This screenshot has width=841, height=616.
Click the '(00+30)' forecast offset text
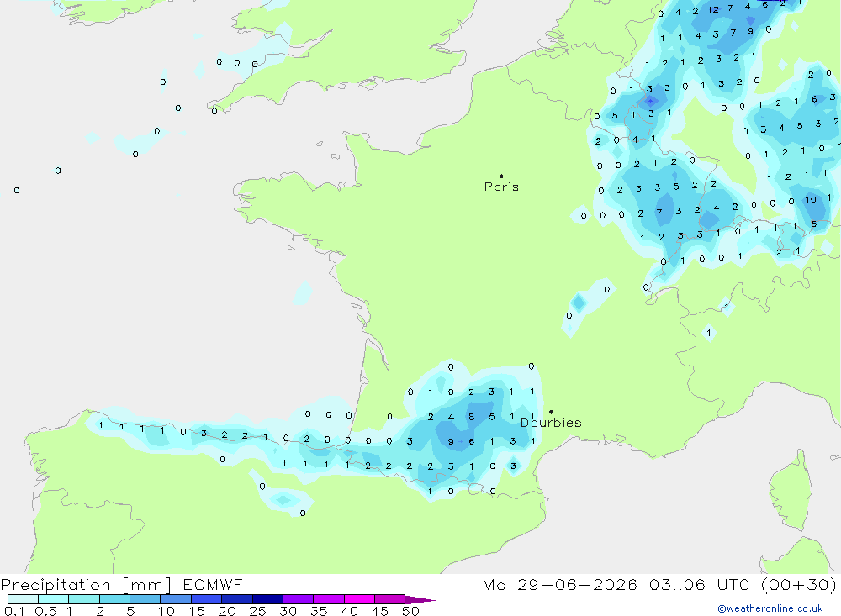798,584
